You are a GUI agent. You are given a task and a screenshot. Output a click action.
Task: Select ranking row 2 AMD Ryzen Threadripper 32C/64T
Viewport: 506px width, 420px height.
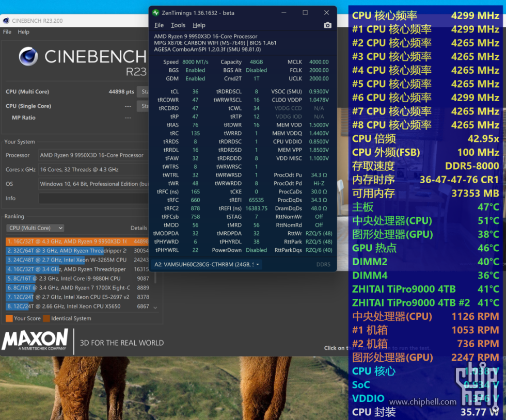pos(77,251)
